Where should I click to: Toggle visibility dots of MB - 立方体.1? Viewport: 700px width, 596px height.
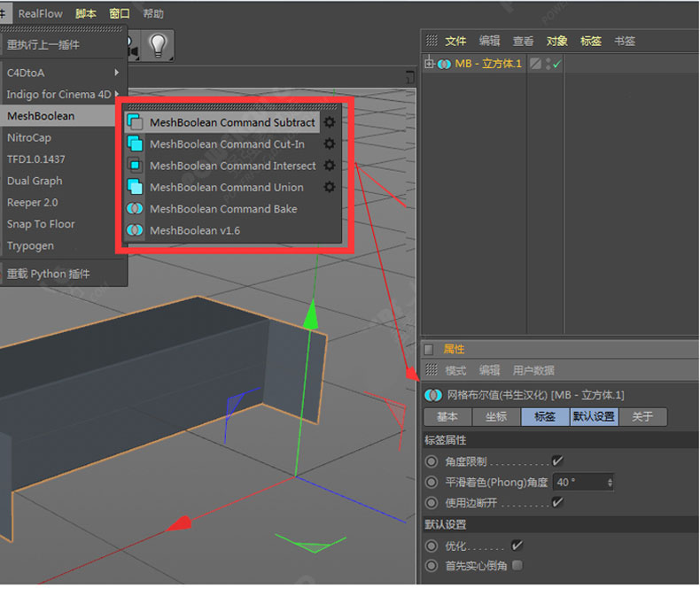click(548, 64)
